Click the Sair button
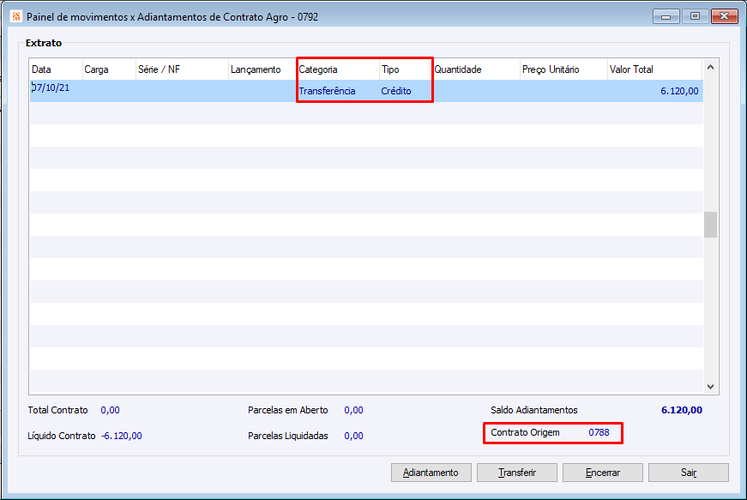Screen dimensions: 747x500 (688, 472)
